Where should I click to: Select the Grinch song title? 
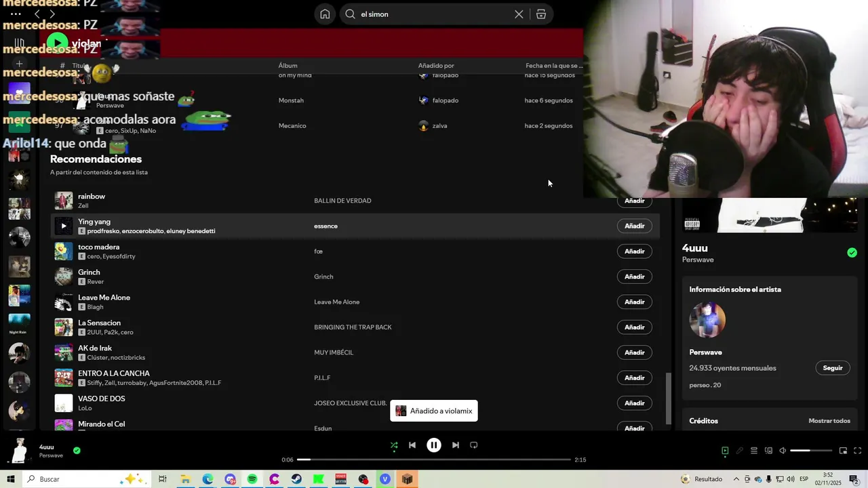[89, 272]
